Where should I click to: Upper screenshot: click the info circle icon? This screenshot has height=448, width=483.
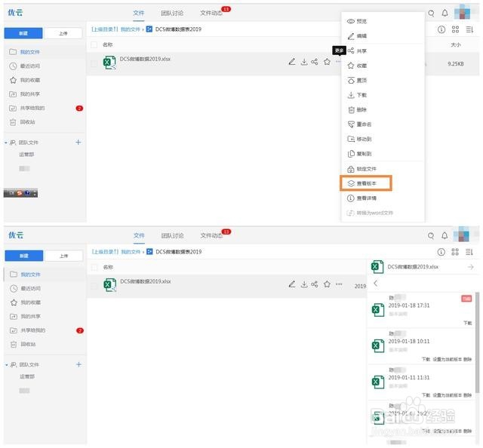pyautogui.click(x=441, y=29)
